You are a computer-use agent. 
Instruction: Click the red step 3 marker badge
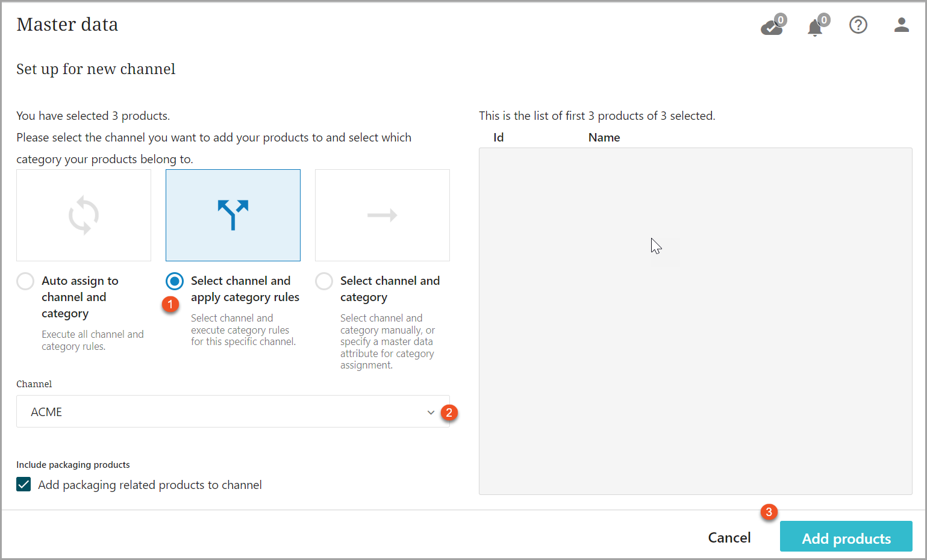pyautogui.click(x=769, y=512)
